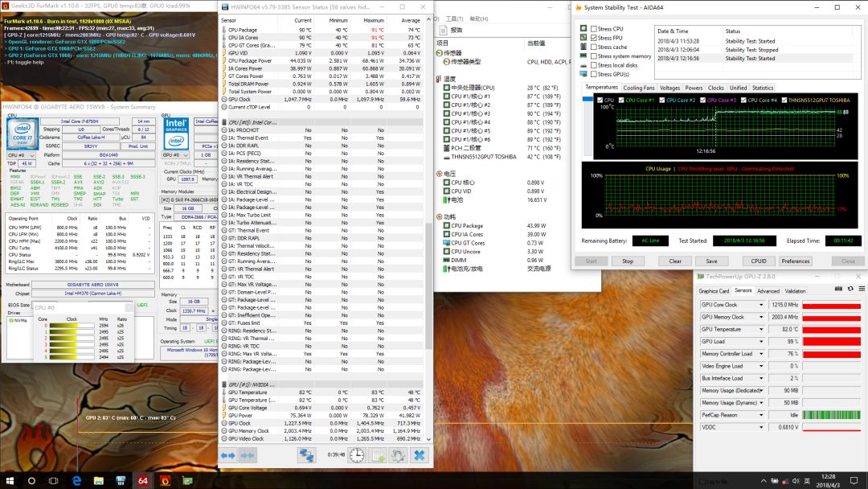Open the GPU Core Clock dropdown
The height and width of the screenshot is (489, 868).
pyautogui.click(x=762, y=306)
